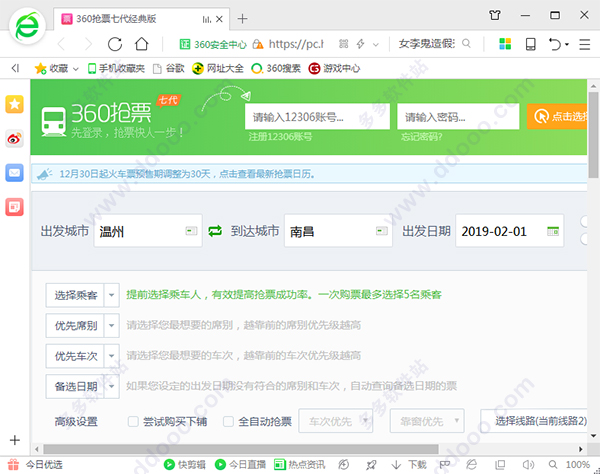Image resolution: width=600 pixels, height=474 pixels.
Task: Click 下载 download in status bar
Action: coord(409,464)
